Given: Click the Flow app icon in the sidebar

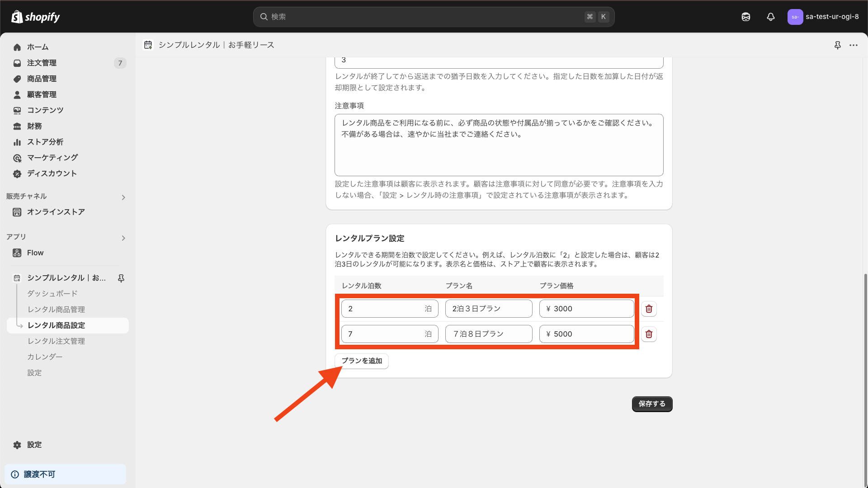Looking at the screenshot, I should (17, 253).
